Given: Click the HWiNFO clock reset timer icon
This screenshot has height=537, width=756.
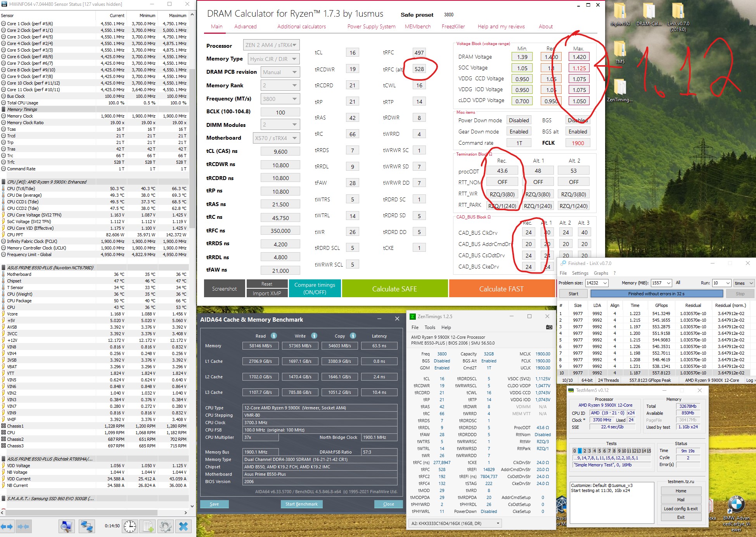Looking at the screenshot, I should (130, 527).
